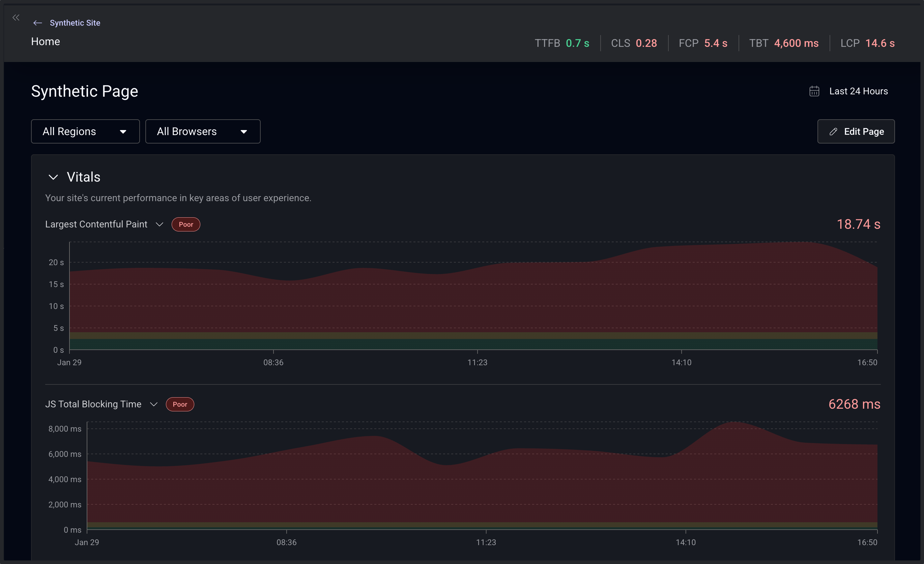
Task: Collapse the sidebar with the double-chevron icon
Action: [16, 17]
